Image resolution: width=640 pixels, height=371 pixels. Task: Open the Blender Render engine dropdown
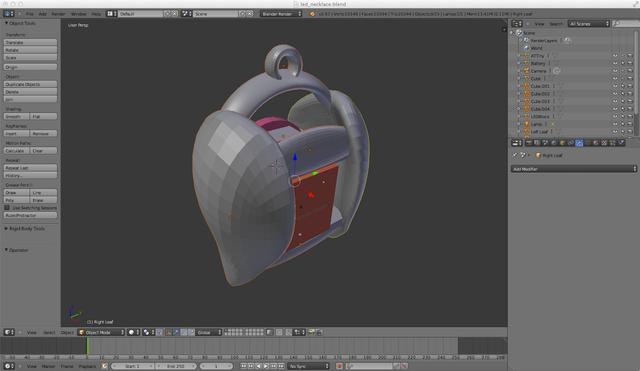(x=282, y=14)
